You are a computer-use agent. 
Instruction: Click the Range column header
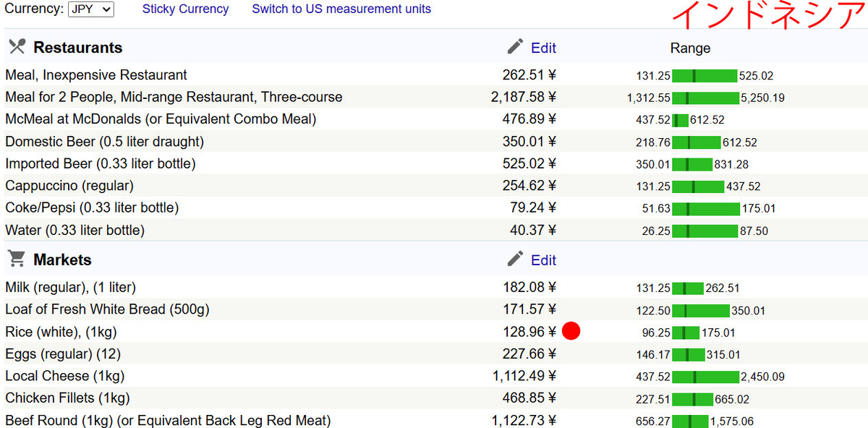click(690, 48)
